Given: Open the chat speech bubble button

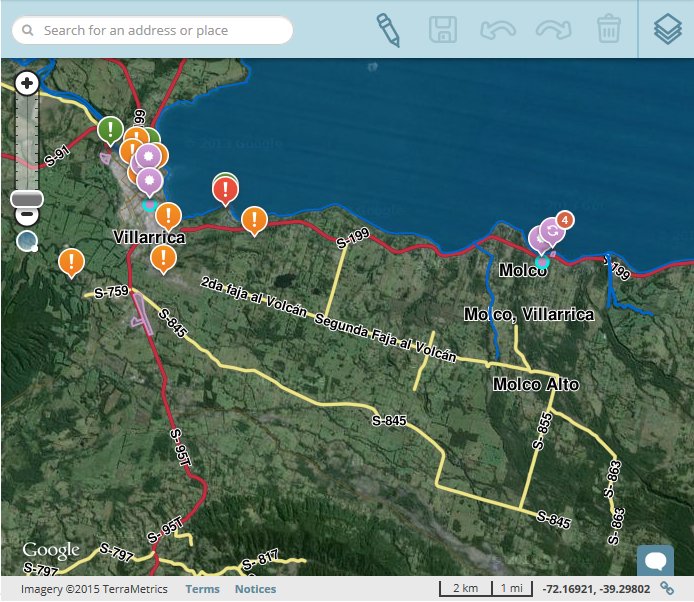Looking at the screenshot, I should click(x=655, y=561).
